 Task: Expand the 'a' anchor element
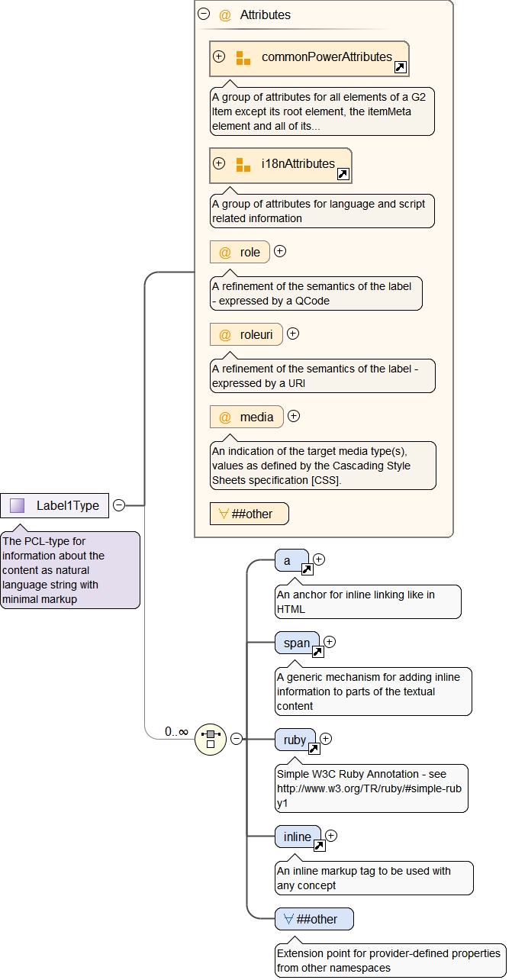point(319,559)
